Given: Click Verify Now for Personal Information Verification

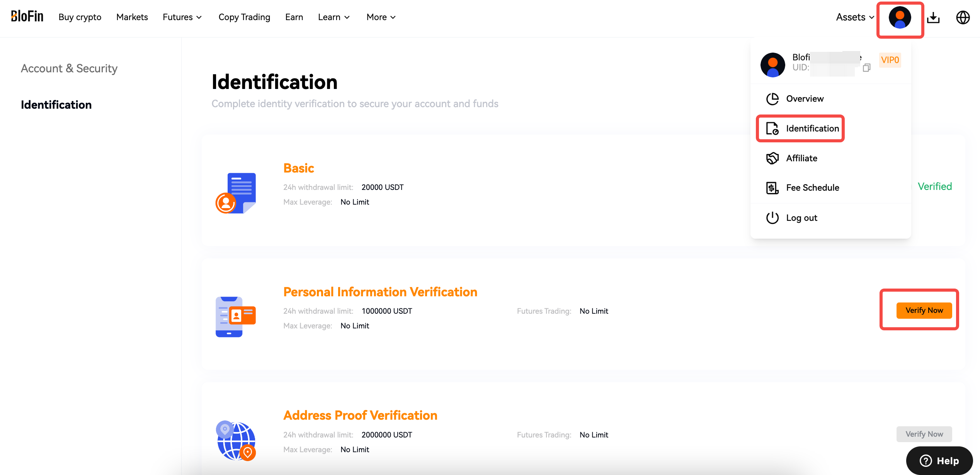Looking at the screenshot, I should [x=924, y=311].
